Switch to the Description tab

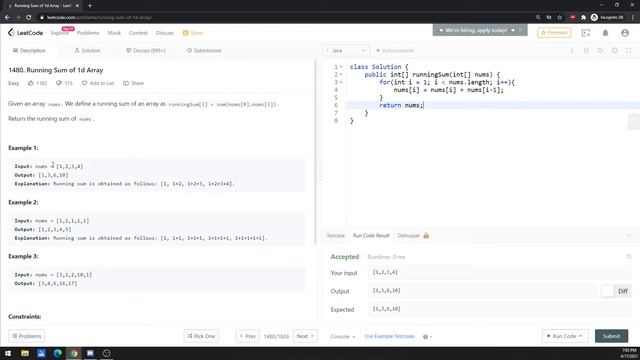tap(29, 51)
